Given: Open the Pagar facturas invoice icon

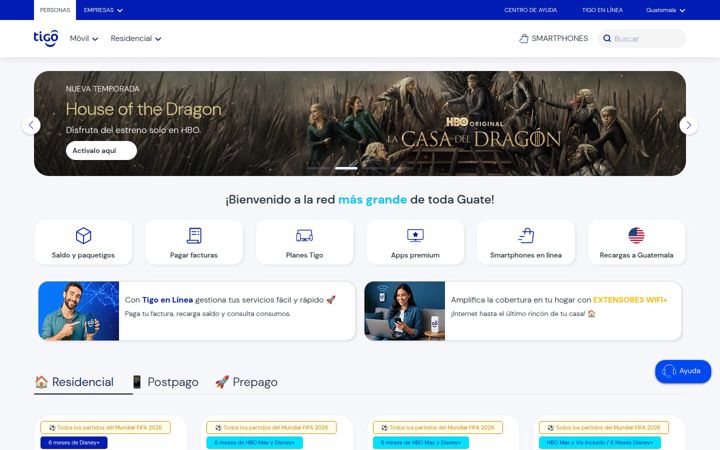Looking at the screenshot, I should coord(194,236).
